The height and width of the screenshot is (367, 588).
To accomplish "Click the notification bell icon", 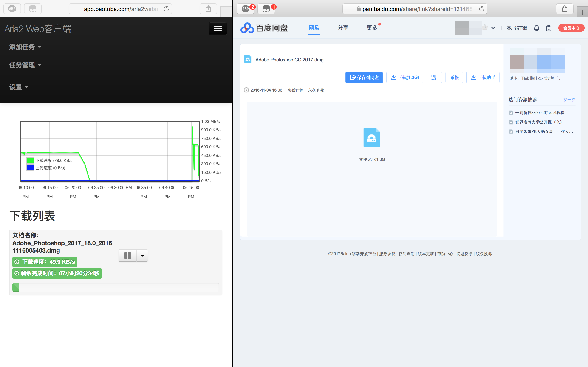I will 537,28.
